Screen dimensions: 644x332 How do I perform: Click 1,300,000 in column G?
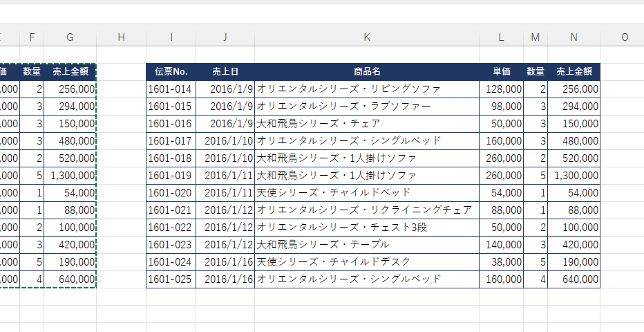pyautogui.click(x=70, y=176)
